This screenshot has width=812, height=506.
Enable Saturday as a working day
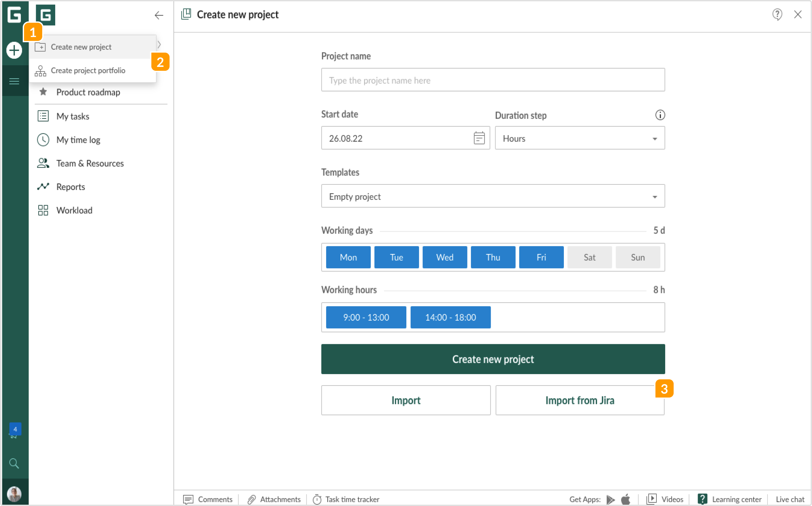click(590, 257)
